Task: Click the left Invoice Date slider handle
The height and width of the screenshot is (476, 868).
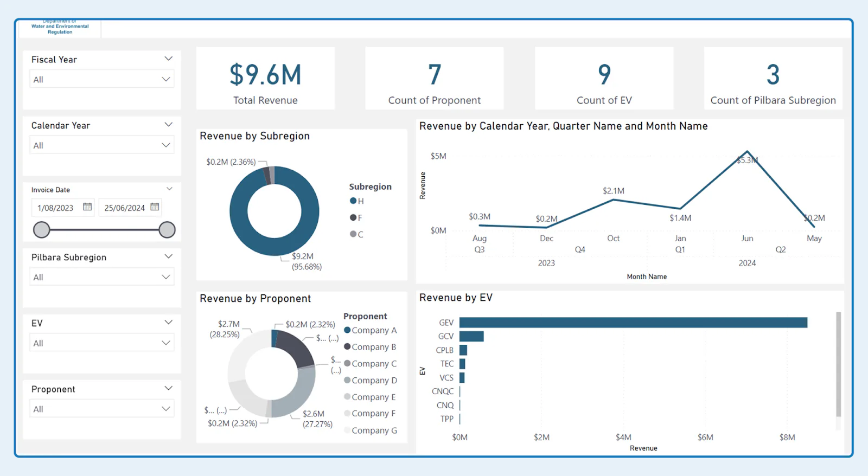Action: [41, 230]
